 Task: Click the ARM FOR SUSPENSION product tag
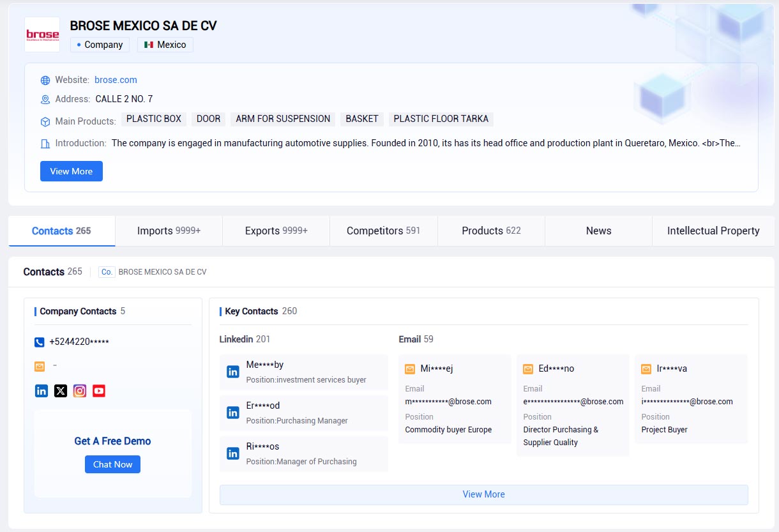click(x=283, y=119)
